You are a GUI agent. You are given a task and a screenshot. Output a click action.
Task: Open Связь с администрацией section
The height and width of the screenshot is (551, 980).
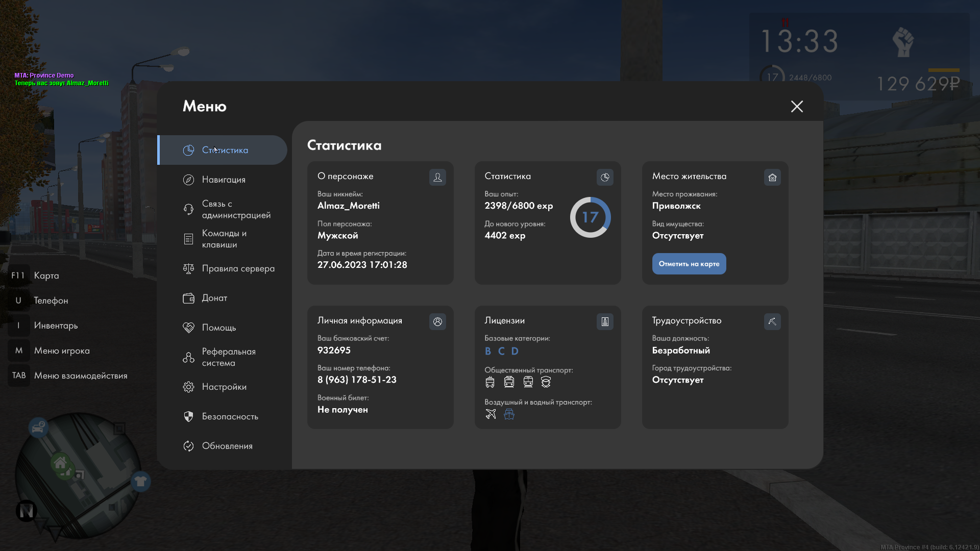click(x=235, y=209)
